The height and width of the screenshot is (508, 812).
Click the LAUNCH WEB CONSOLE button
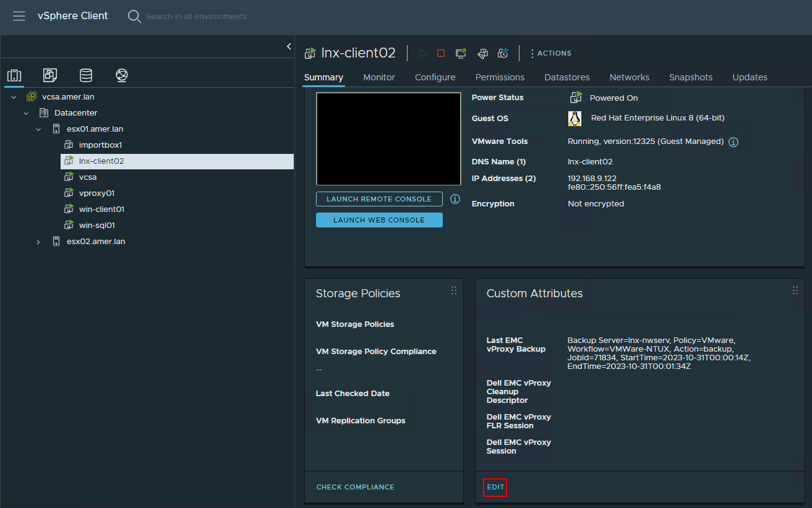coord(379,220)
